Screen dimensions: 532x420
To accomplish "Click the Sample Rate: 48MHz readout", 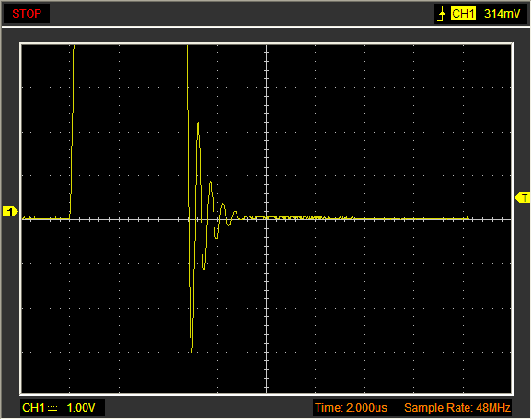I will point(457,408).
